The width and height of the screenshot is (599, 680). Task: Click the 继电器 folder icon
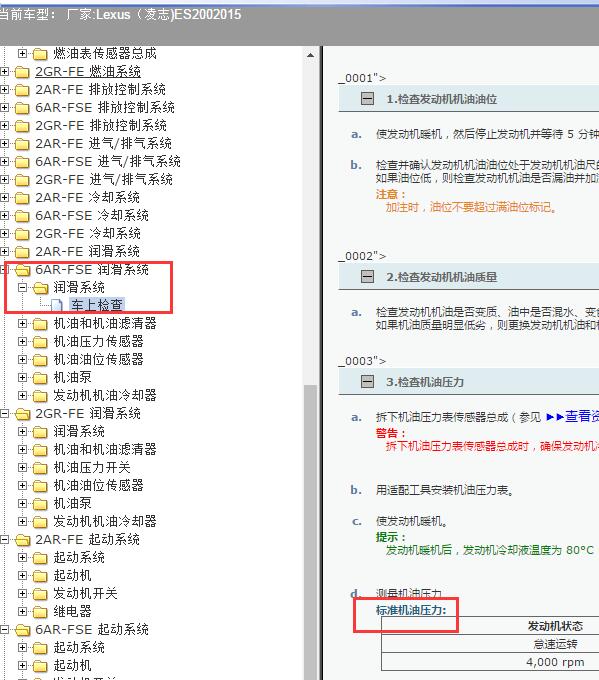pos(40,613)
